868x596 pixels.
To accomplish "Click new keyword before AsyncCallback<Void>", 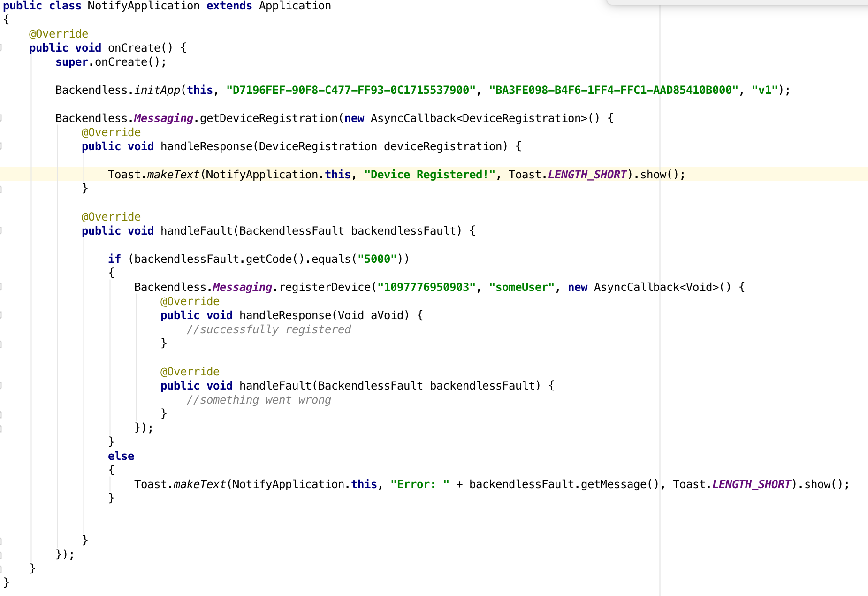I will 578,287.
